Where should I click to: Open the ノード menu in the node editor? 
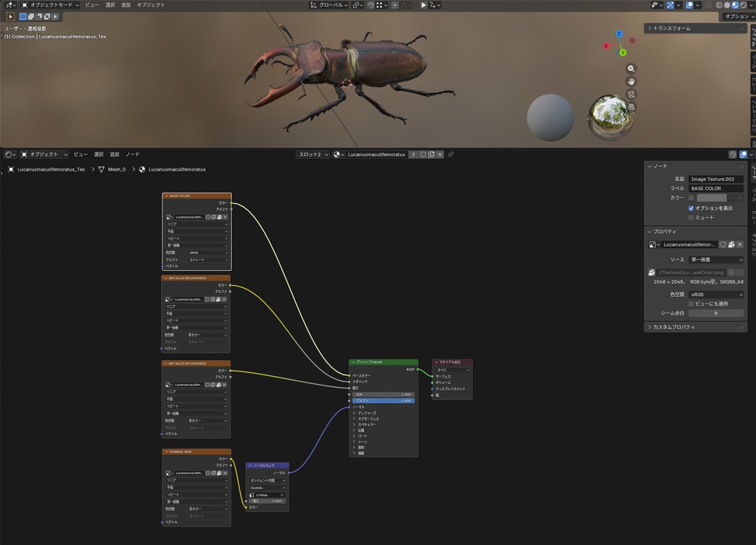tap(132, 154)
